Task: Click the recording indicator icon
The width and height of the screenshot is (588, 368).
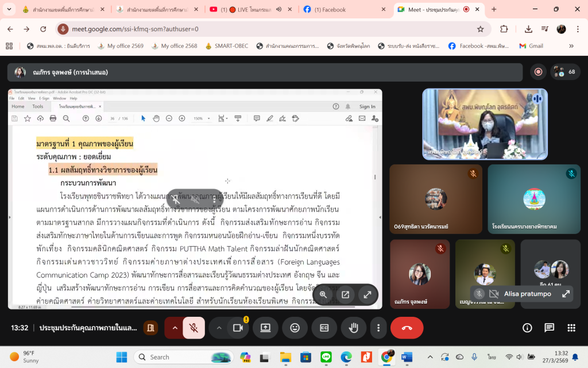Action: [x=538, y=72]
